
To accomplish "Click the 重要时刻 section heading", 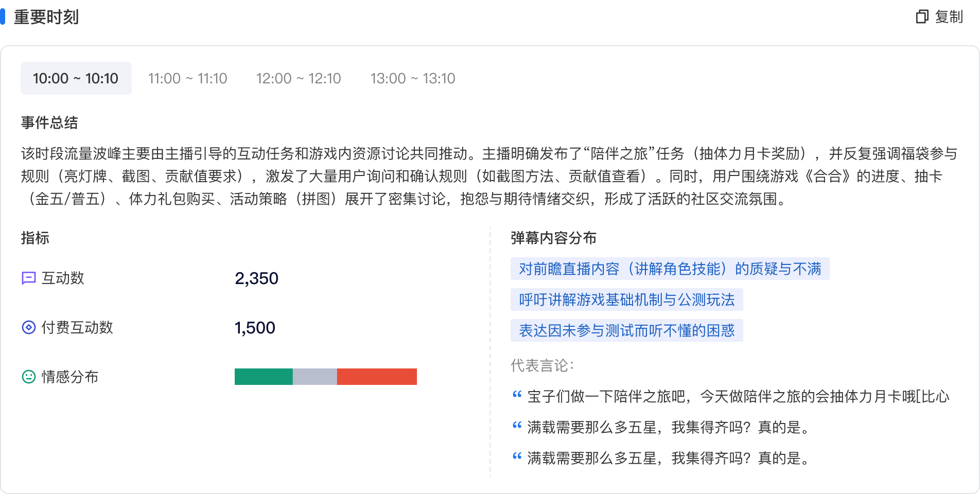I will tap(46, 17).
